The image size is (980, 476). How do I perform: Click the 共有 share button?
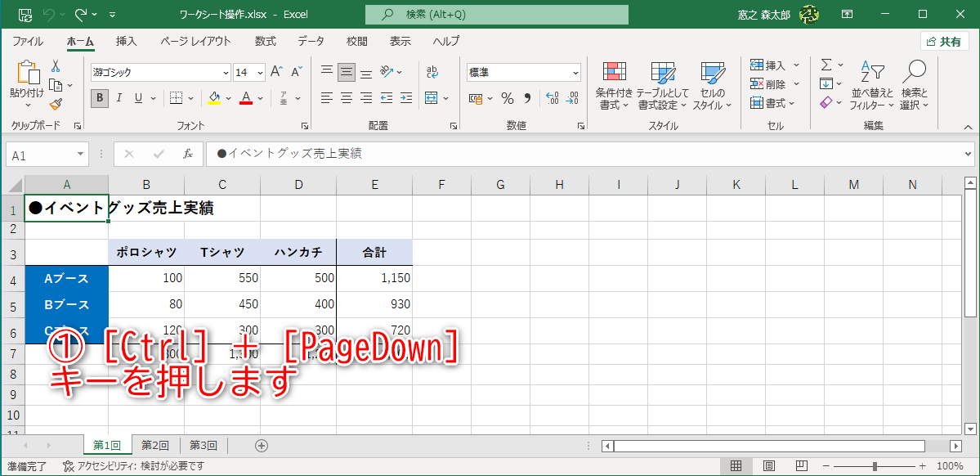[x=944, y=41]
